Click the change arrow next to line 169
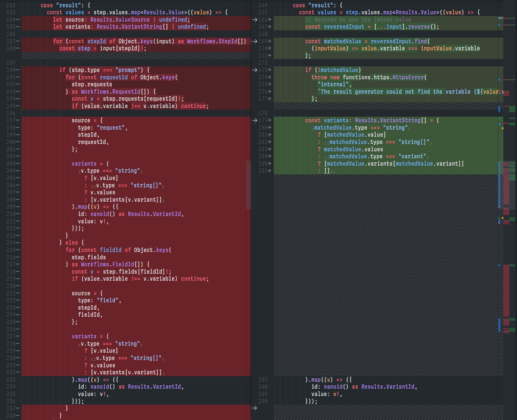The width and height of the screenshot is (517, 420). 254,41
